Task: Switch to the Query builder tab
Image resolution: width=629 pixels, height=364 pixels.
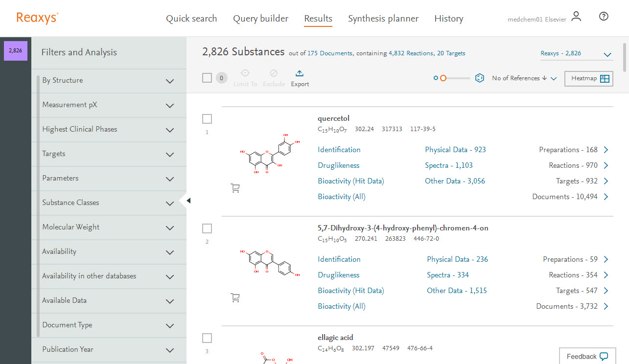Action: (260, 19)
